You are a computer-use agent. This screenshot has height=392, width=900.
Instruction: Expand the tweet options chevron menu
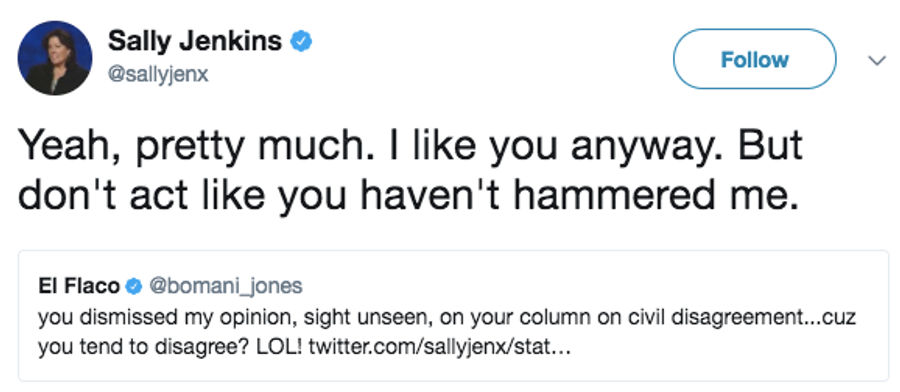876,60
